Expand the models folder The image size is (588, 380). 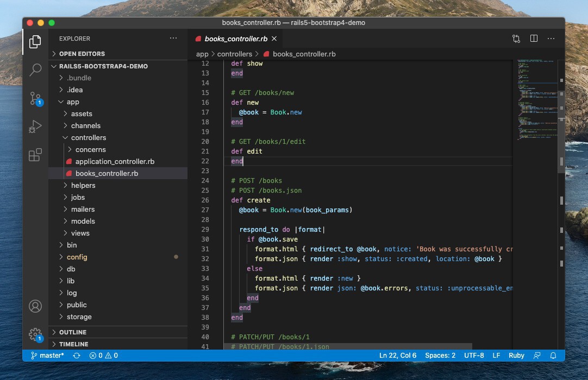[x=83, y=221]
